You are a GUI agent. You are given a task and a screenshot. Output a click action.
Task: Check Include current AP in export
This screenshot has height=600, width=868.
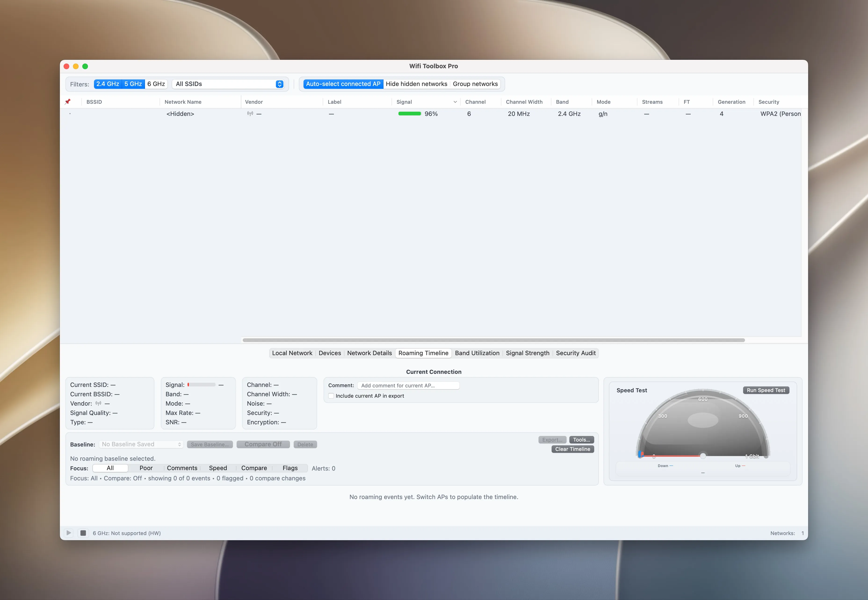point(331,396)
